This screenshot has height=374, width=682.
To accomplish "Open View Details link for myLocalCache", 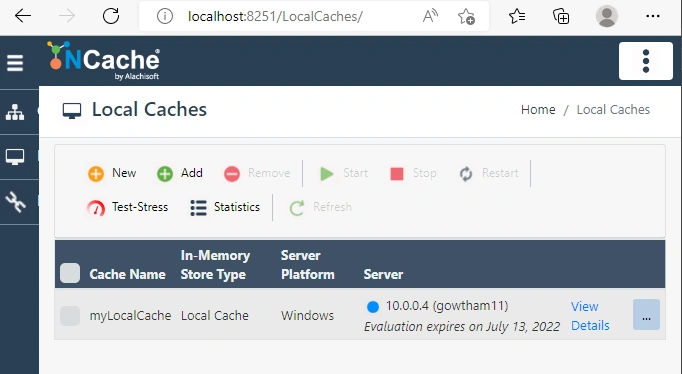I will (x=590, y=316).
